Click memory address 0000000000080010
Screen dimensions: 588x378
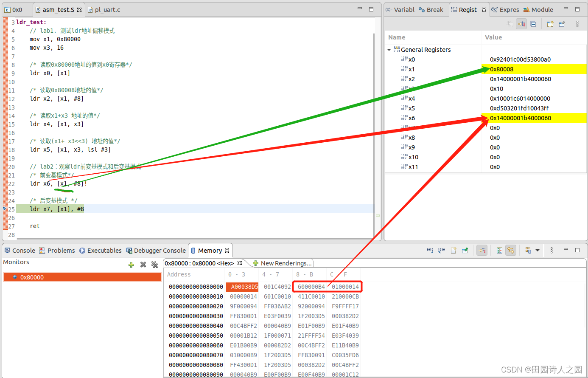196,296
